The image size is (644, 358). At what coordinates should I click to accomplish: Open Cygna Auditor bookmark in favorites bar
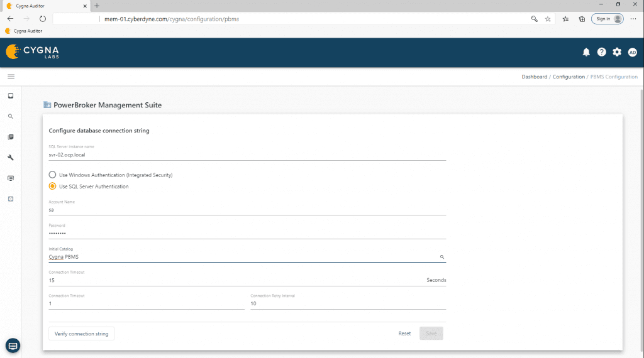[23, 31]
